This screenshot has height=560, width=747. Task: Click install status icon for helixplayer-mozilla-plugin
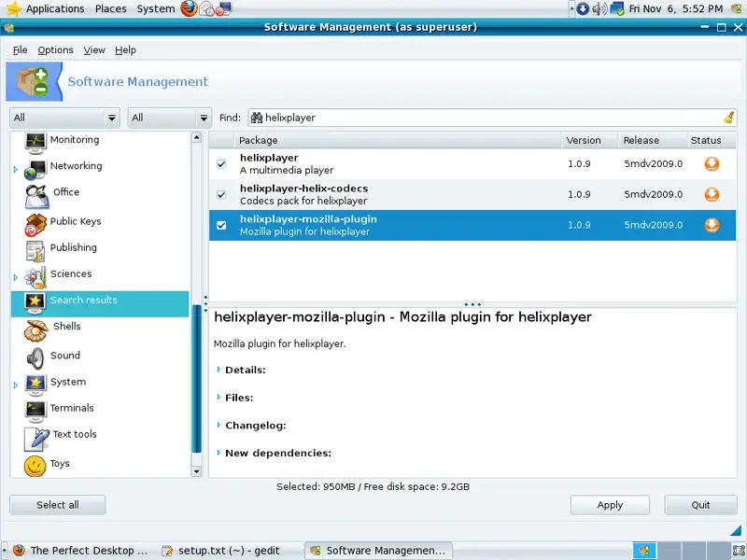(x=712, y=225)
